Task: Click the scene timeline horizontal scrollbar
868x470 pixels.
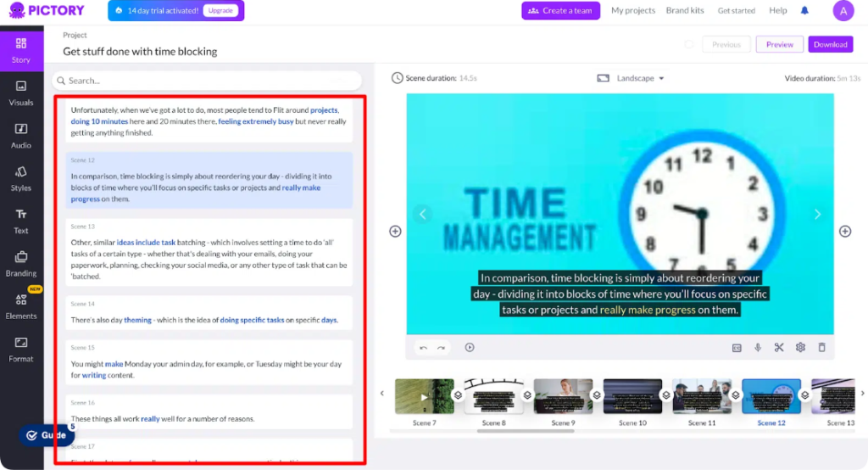Action: (x=526, y=431)
